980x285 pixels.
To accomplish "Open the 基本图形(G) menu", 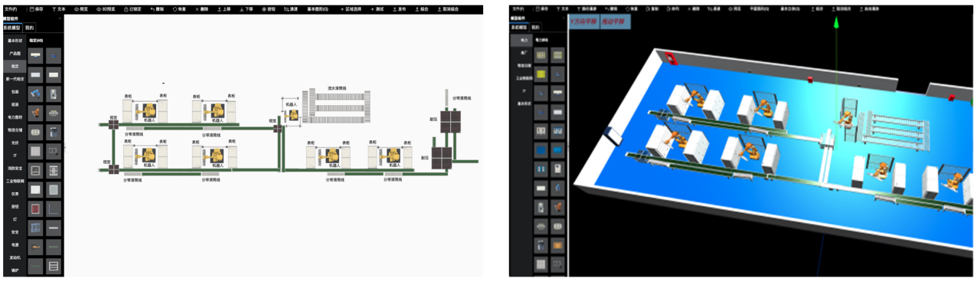I will pyautogui.click(x=318, y=9).
